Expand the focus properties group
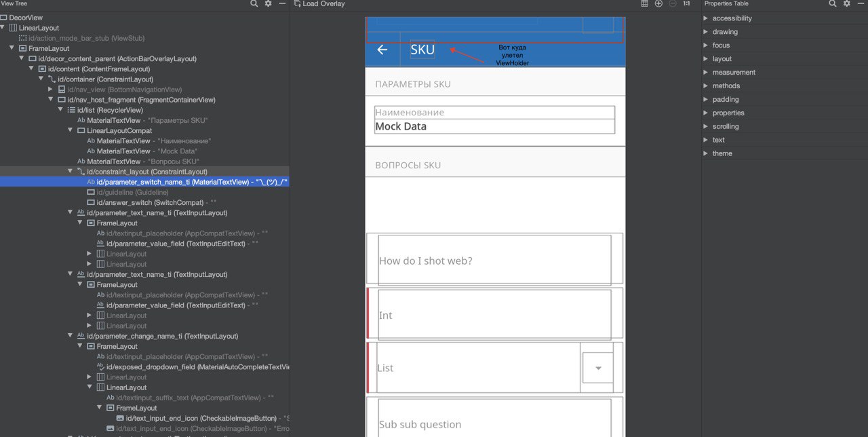This screenshot has height=437, width=868. pos(706,45)
